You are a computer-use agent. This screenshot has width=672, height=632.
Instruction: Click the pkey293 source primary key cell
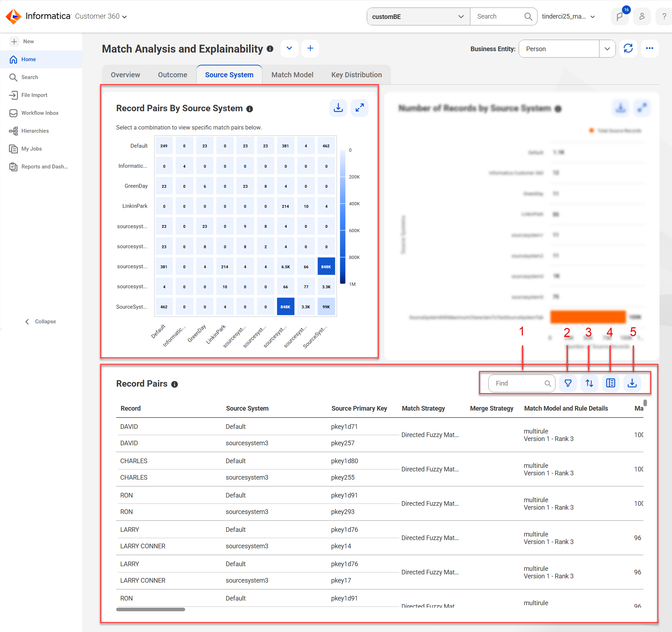(x=342, y=512)
